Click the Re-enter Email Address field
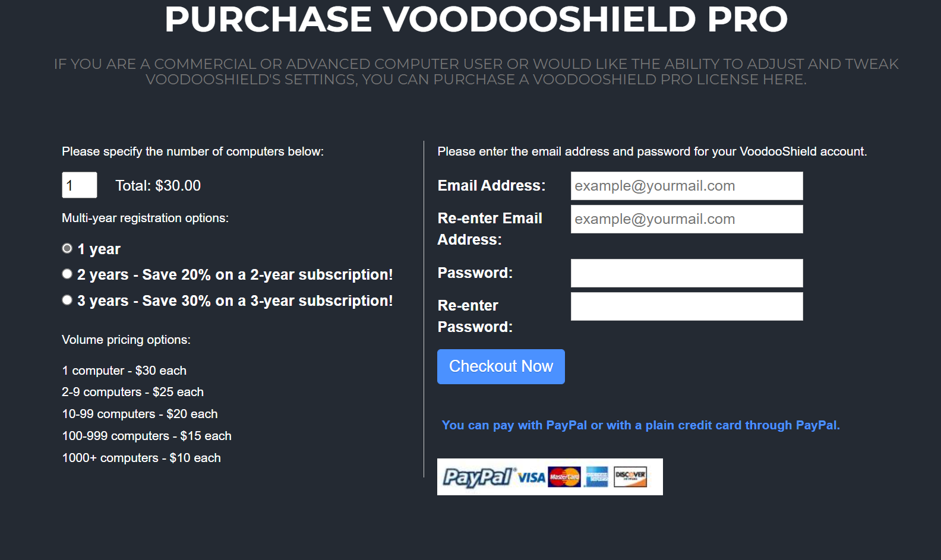The width and height of the screenshot is (941, 560). 686,219
